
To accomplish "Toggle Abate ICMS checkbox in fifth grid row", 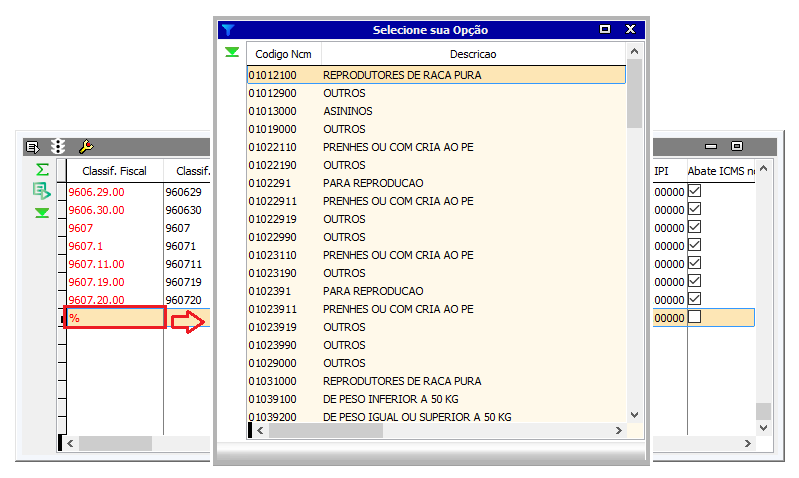I will 695,263.
